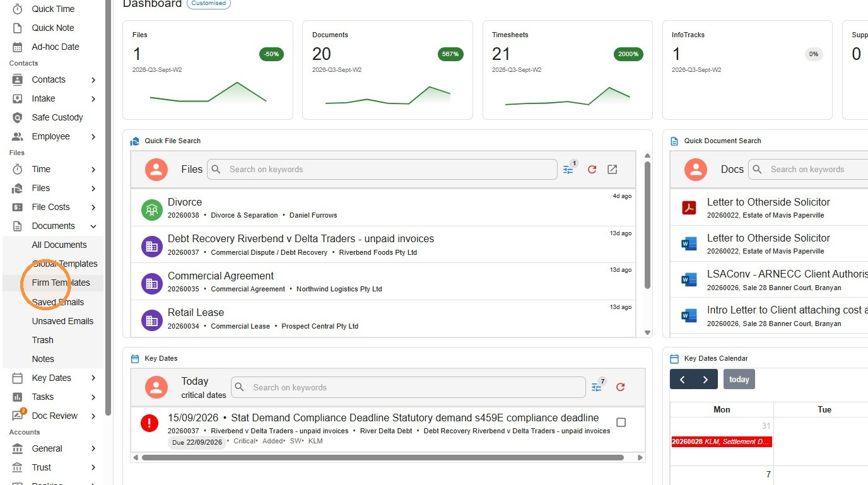Click the Key Dates horizontal scrollbar

(384, 457)
